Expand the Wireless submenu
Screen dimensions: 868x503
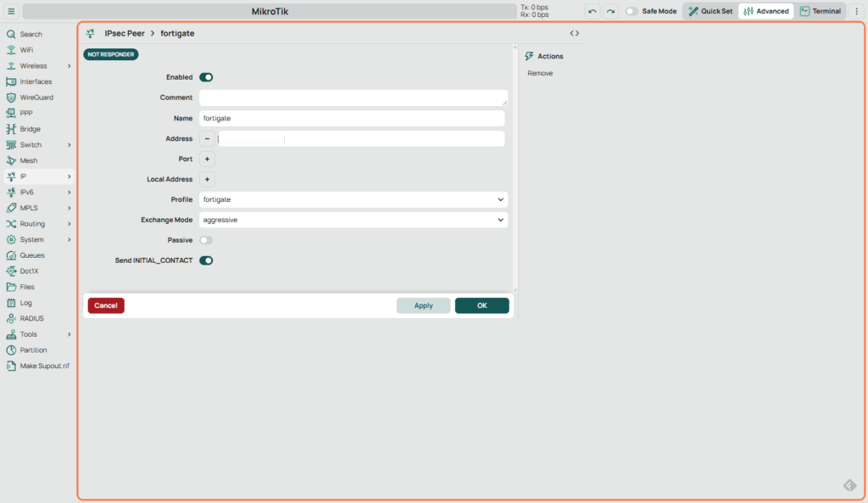(70, 66)
